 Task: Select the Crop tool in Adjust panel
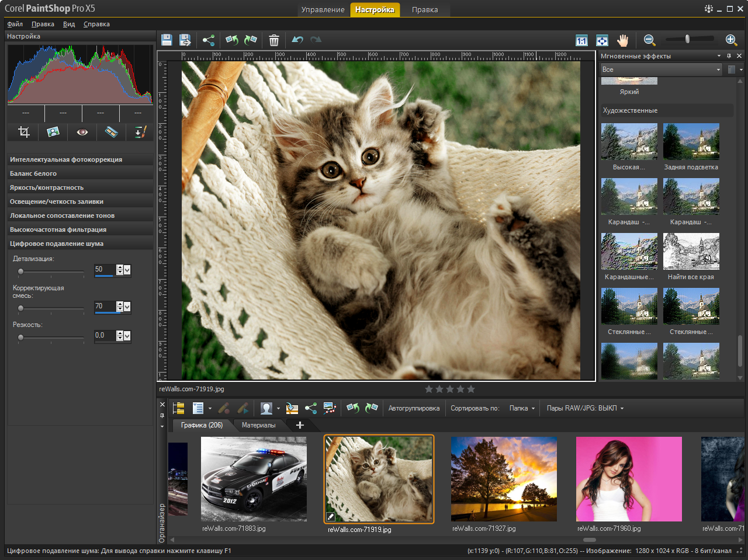click(24, 132)
